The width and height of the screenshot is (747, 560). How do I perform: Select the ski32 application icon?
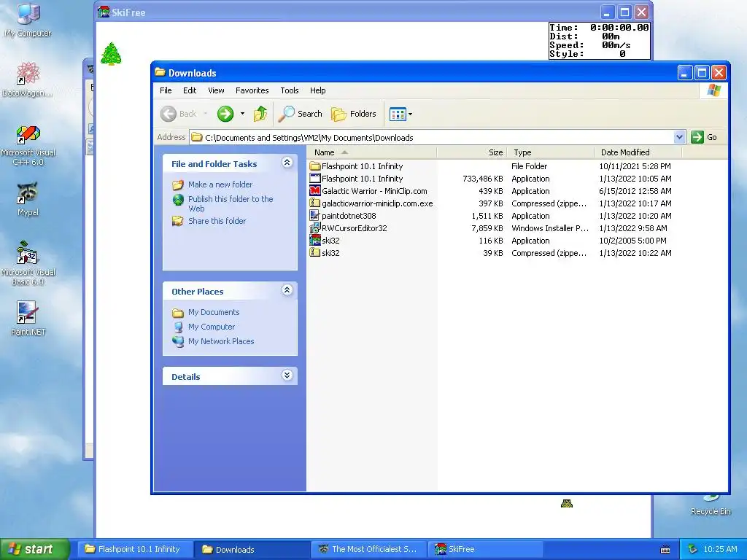315,241
